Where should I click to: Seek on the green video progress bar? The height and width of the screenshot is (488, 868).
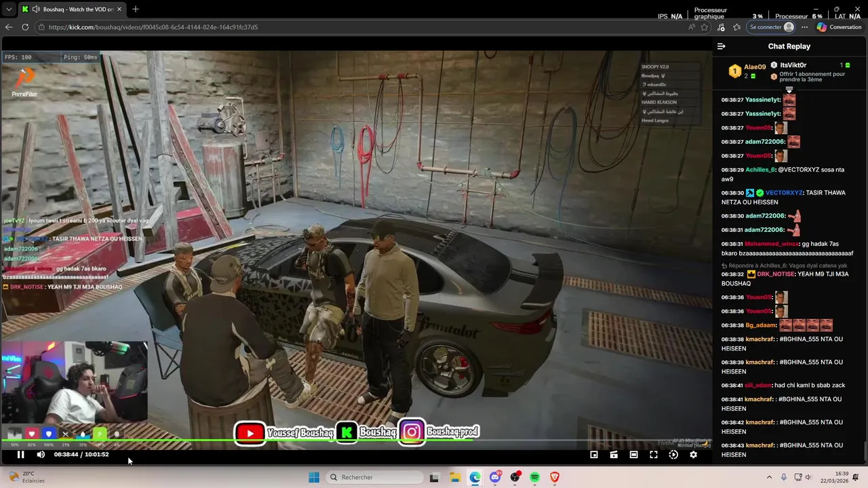(356, 441)
